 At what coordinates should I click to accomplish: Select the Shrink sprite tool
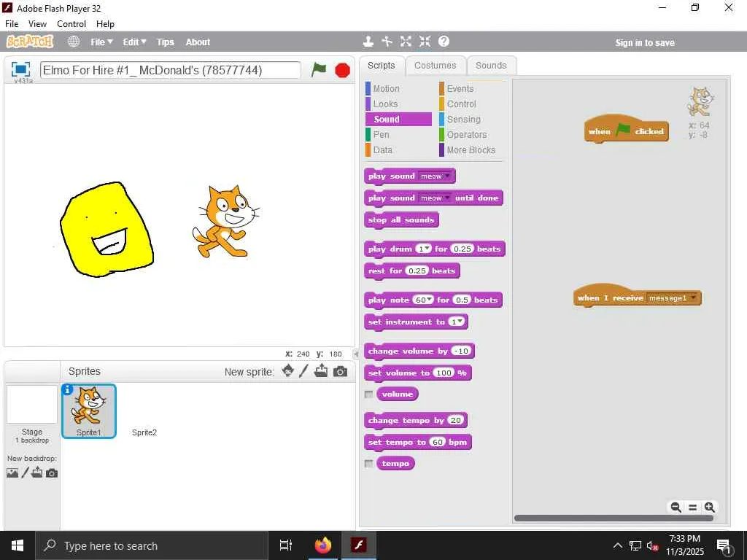pyautogui.click(x=425, y=42)
